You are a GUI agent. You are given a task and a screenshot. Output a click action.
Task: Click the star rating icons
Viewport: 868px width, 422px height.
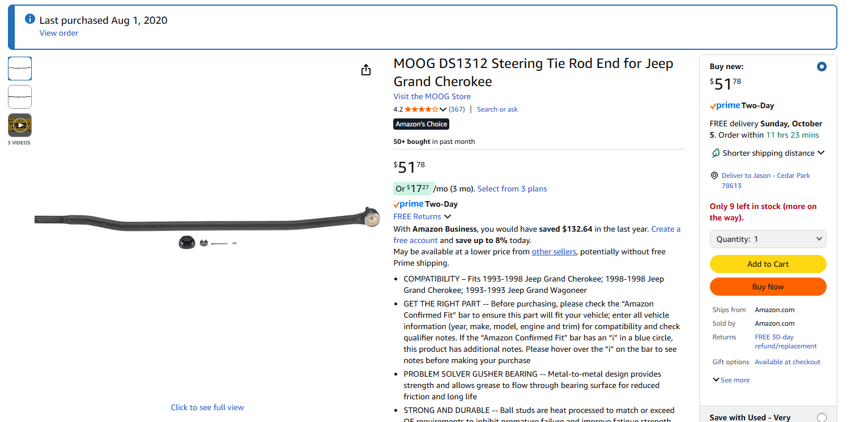(x=421, y=109)
